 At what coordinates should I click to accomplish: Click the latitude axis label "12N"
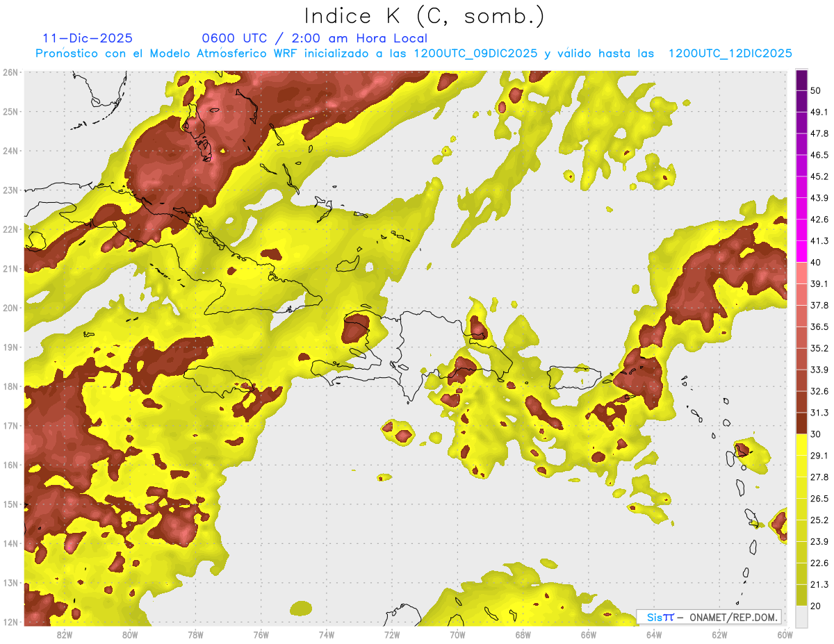point(10,621)
